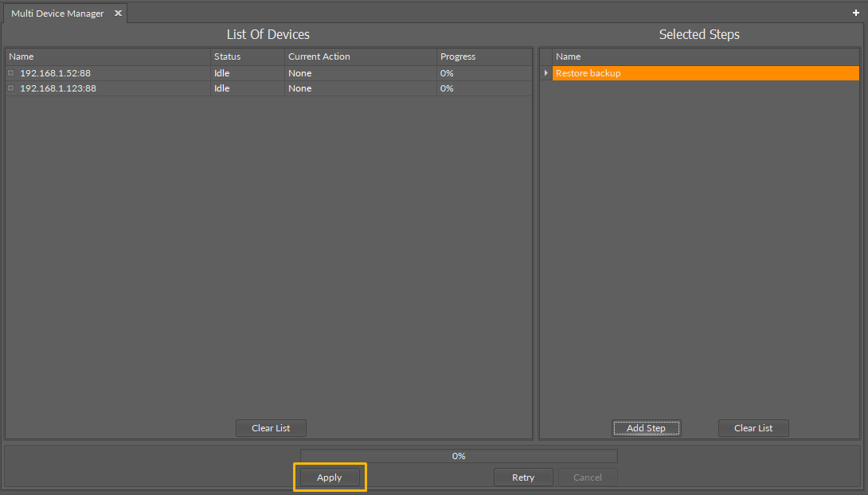Click the plus icon beside 192.168.1.52:88
This screenshot has width=868, height=495.
point(9,72)
